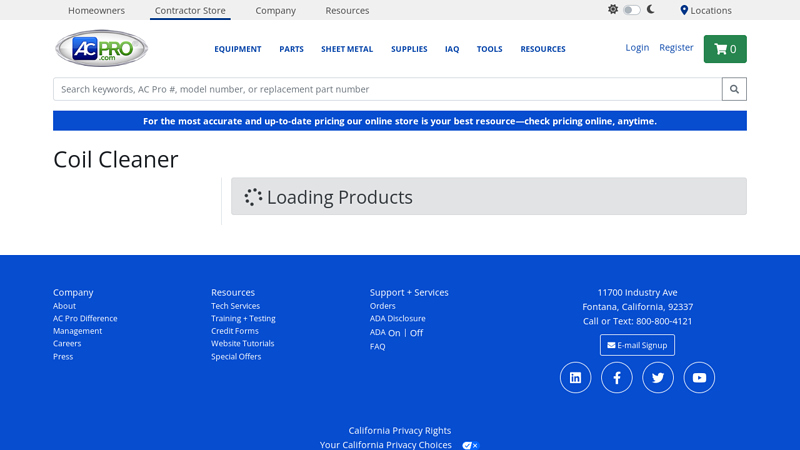Click the Login link

tap(637, 47)
